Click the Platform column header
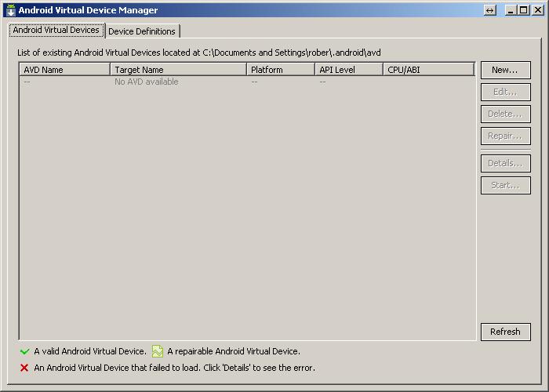This screenshot has width=549, height=392. tap(281, 70)
